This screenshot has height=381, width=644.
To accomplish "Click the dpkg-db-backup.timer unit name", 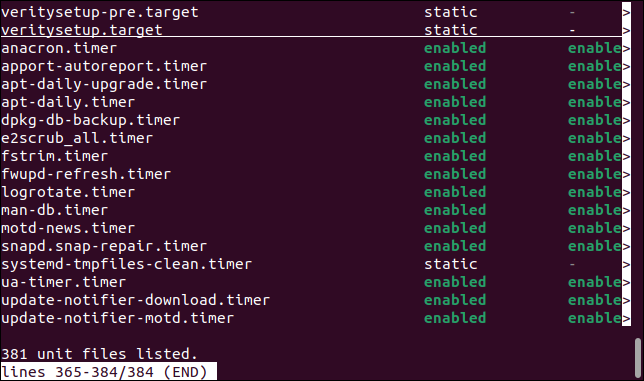I will coord(91,120).
